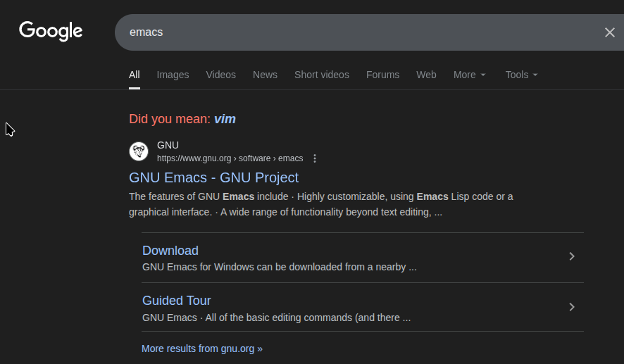Switch to the Images tab
Screen dimensions: 624x364
pyautogui.click(x=173, y=75)
